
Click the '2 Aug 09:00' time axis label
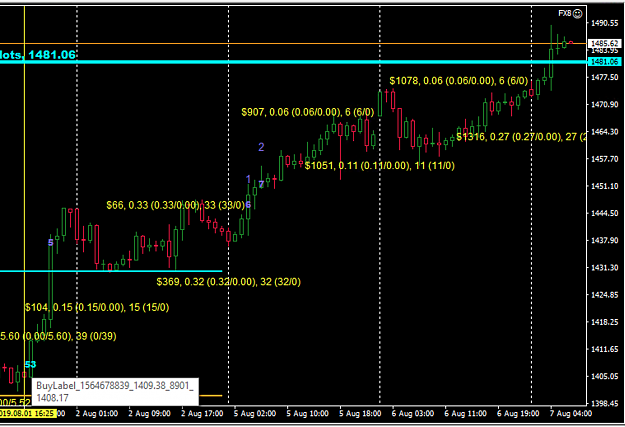pyautogui.click(x=149, y=414)
